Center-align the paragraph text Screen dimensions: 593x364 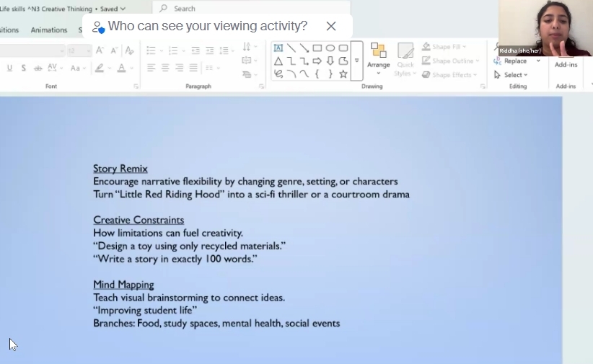[165, 68]
